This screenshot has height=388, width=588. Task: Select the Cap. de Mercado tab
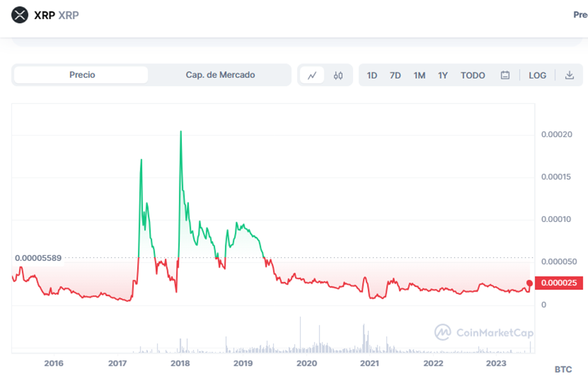pos(220,75)
